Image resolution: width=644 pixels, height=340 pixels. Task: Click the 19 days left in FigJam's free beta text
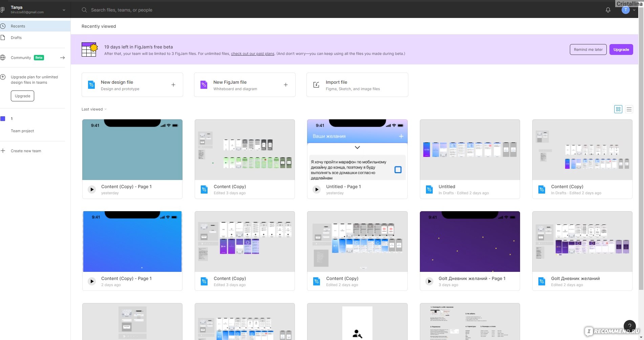click(138, 47)
